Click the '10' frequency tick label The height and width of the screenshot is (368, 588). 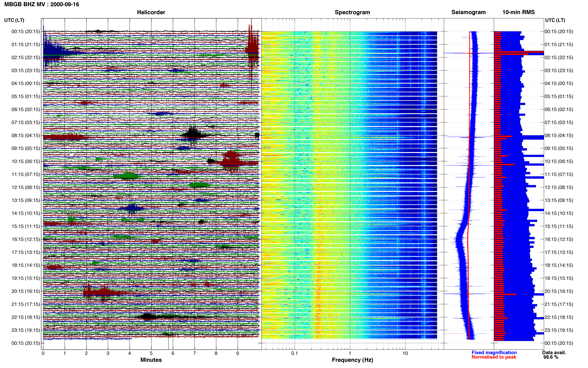pos(405,353)
